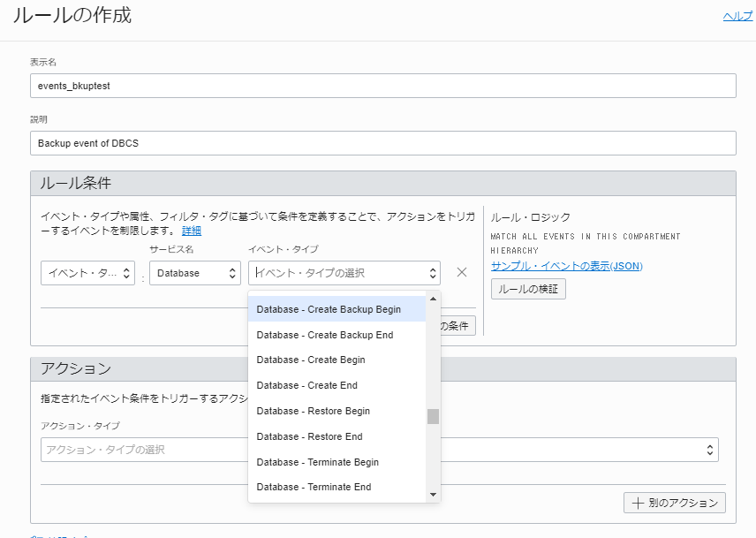
Task: Click the dropdown list scroll up arrow
Action: coord(433,299)
